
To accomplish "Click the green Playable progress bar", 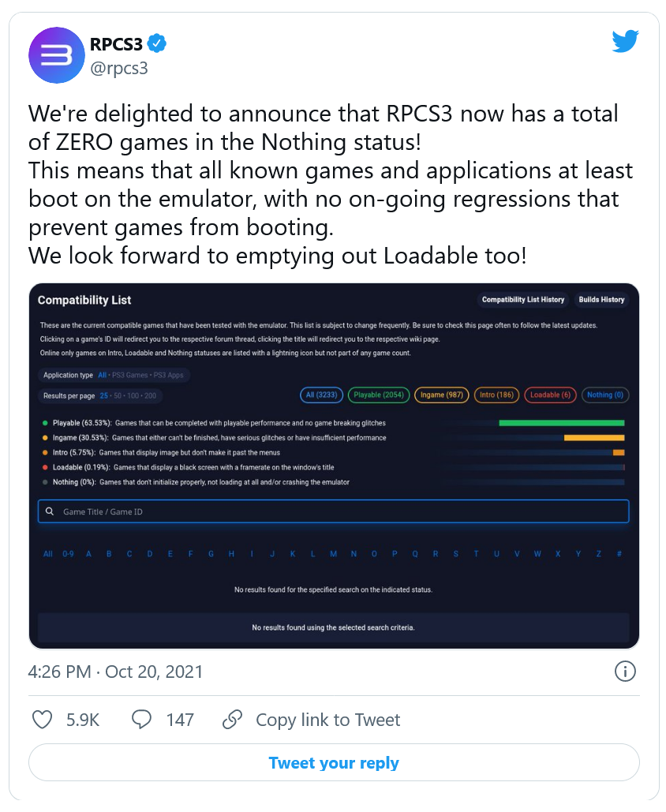I will tap(561, 423).
